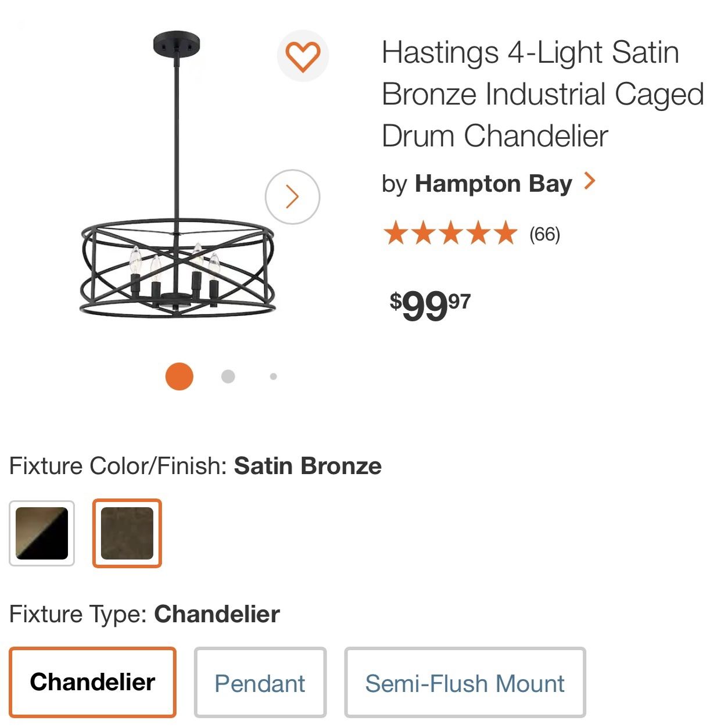The height and width of the screenshot is (728, 728).
Task: Favorite the chandelier with the heart icon
Action: [303, 56]
